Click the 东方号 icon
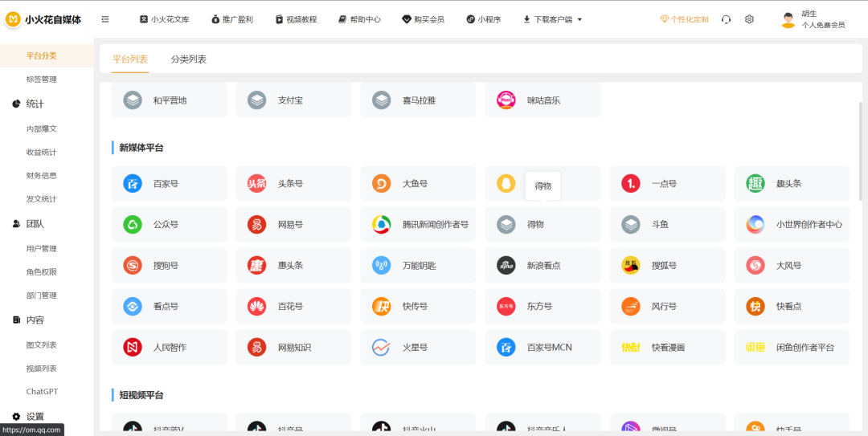The height and width of the screenshot is (436, 868). [x=506, y=307]
